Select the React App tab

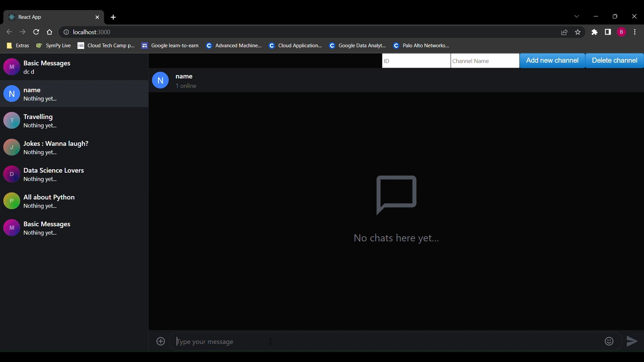click(50, 17)
